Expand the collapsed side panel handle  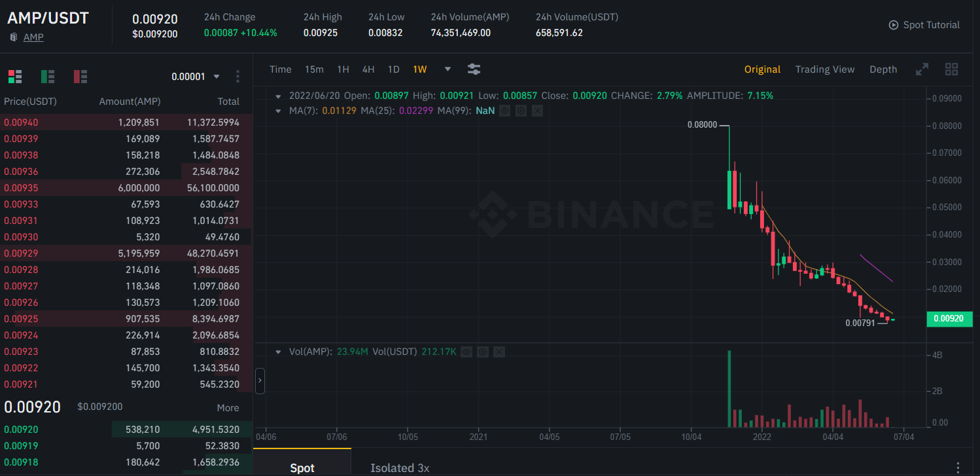pos(260,380)
